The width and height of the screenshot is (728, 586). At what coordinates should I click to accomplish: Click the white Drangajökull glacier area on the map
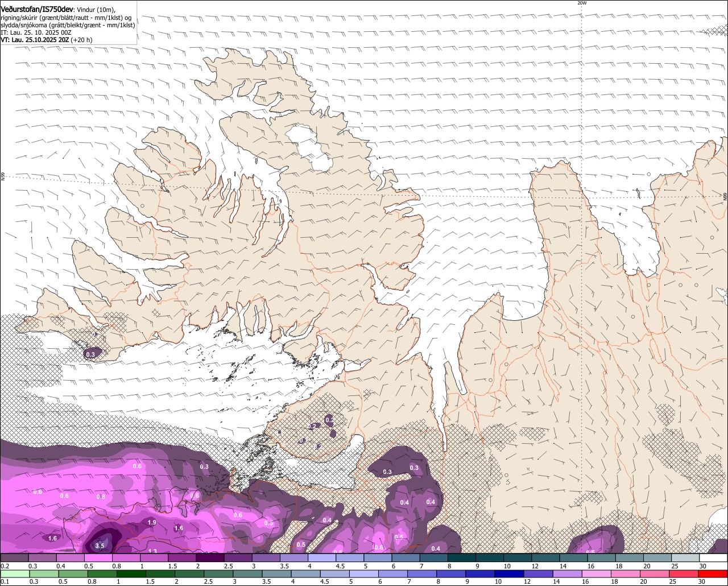coord(310,148)
